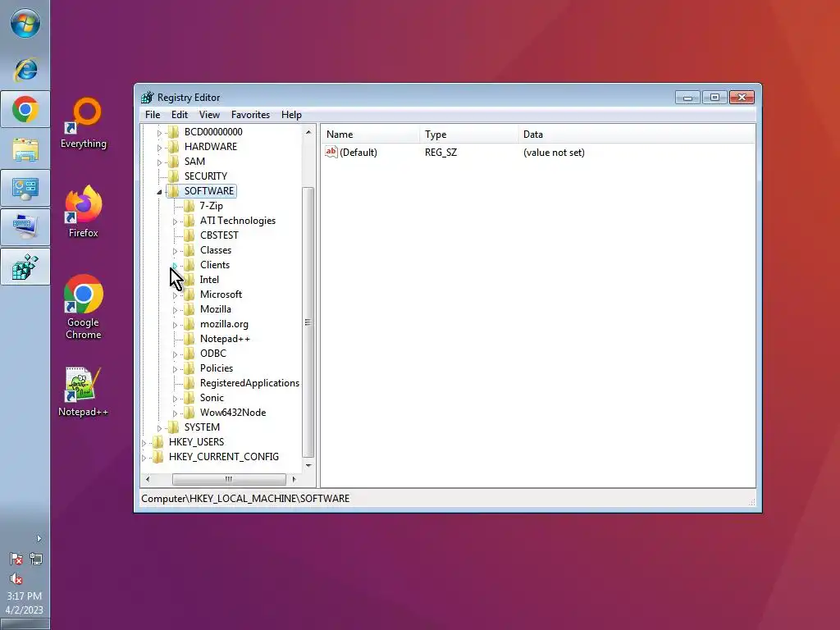Open the Firefox desktop shortcut
840x630 pixels.
coord(83,212)
